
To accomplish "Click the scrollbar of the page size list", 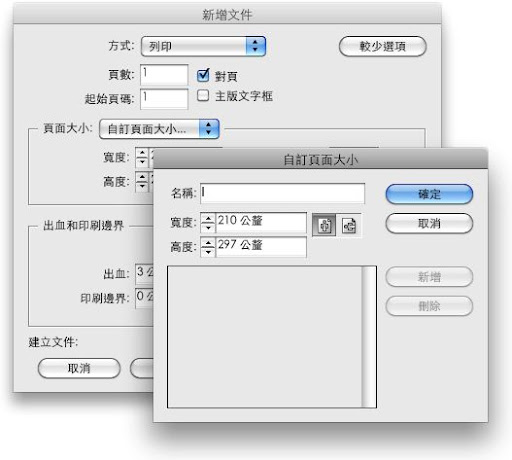I will click(369, 337).
